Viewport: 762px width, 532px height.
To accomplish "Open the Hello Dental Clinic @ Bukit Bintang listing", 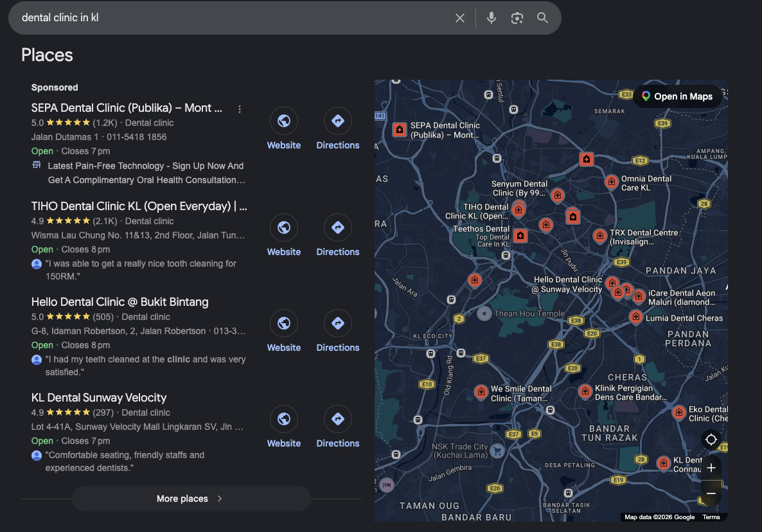I will tap(120, 302).
